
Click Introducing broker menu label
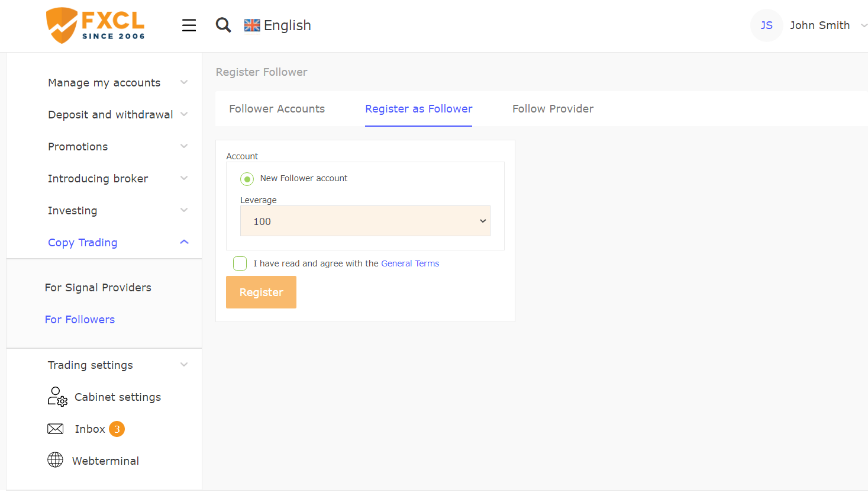(x=98, y=179)
